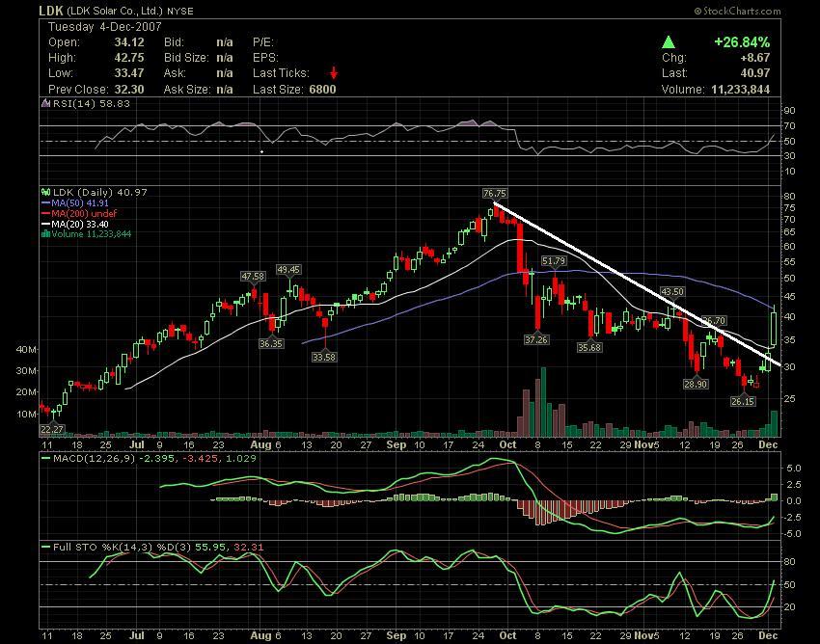Viewport: 820px width, 644px height.
Task: Click the 76.75 peak price label
Action: click(x=495, y=194)
